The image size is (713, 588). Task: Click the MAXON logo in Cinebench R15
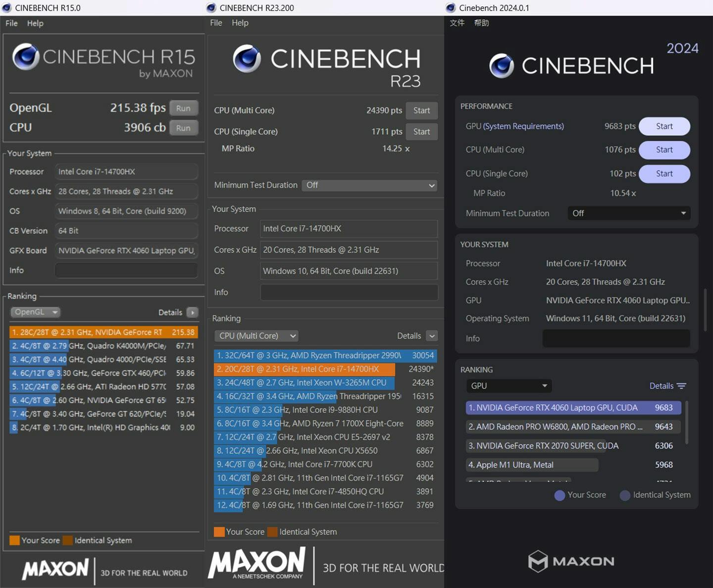[x=55, y=569]
